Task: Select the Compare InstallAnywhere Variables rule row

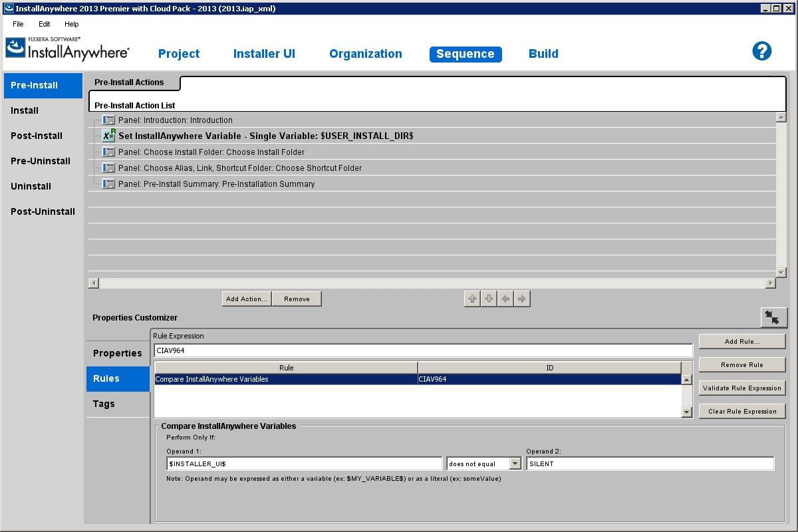Action: tap(418, 380)
